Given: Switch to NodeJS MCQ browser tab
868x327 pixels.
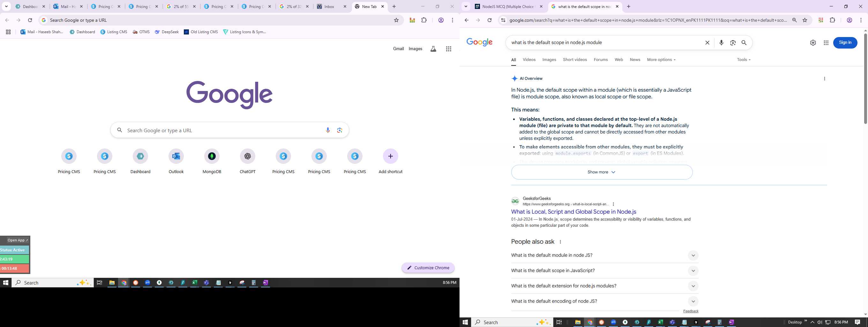Looking at the screenshot, I should (509, 6).
